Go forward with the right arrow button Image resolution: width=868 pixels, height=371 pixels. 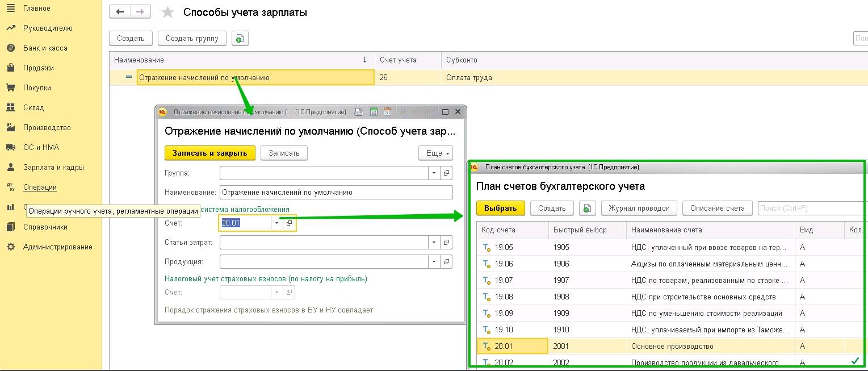(140, 11)
